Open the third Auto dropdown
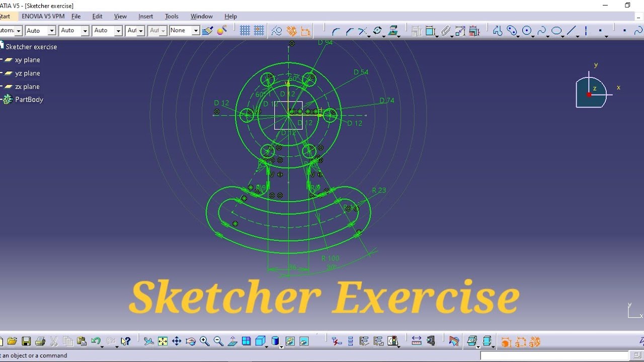The height and width of the screenshot is (362, 644). (119, 31)
